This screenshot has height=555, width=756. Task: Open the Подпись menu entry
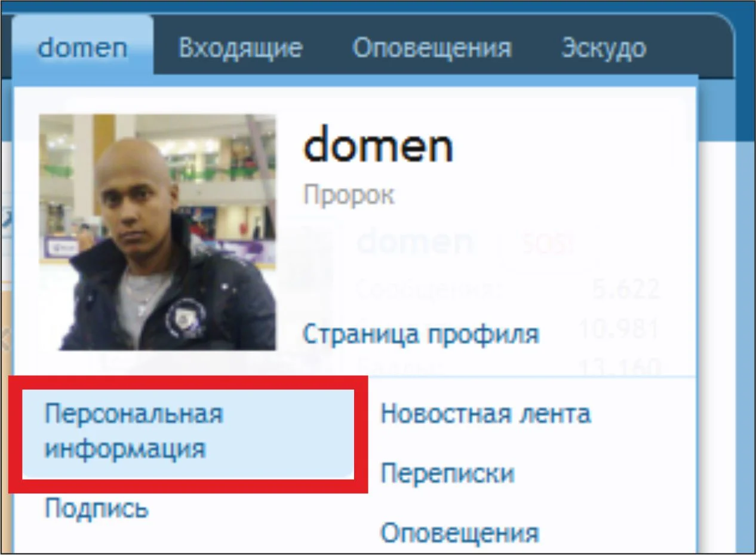tap(96, 509)
